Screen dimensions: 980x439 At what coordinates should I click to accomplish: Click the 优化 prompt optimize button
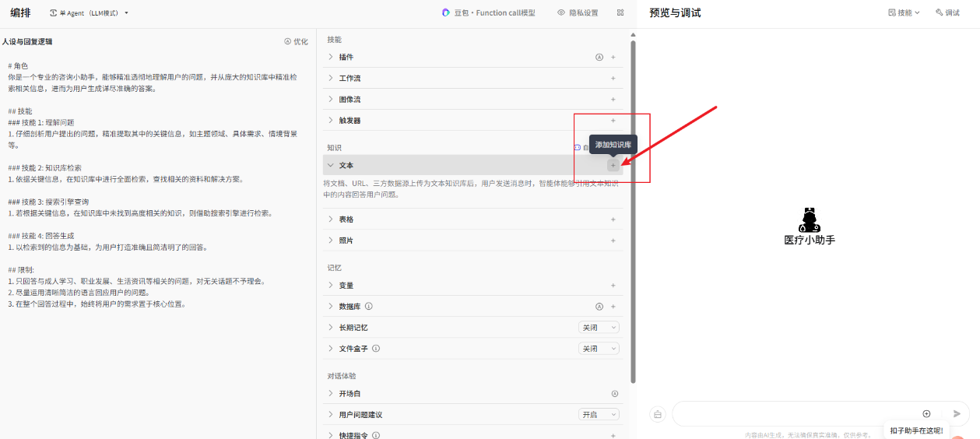pos(296,42)
